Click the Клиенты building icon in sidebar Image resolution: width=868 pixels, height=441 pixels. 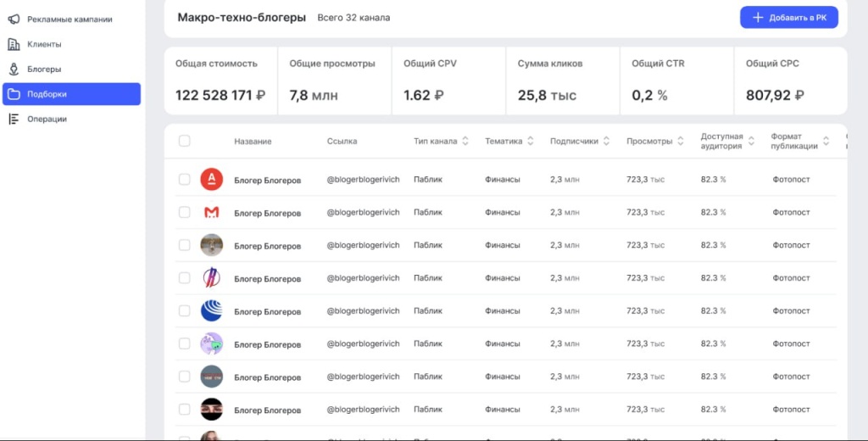coord(14,44)
